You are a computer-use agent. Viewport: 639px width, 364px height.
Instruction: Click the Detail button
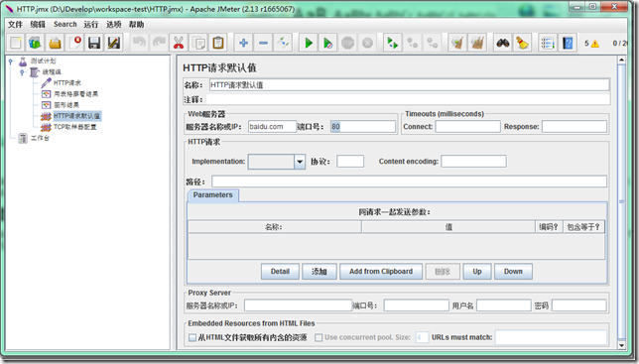click(280, 272)
